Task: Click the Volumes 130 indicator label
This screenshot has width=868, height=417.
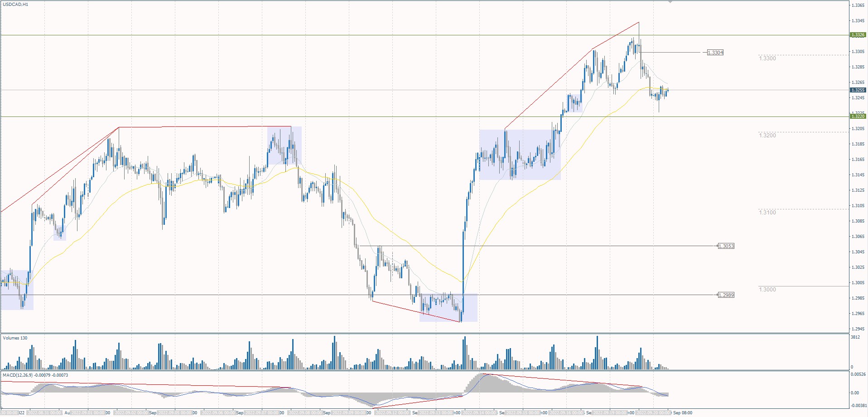Action: coord(15,338)
